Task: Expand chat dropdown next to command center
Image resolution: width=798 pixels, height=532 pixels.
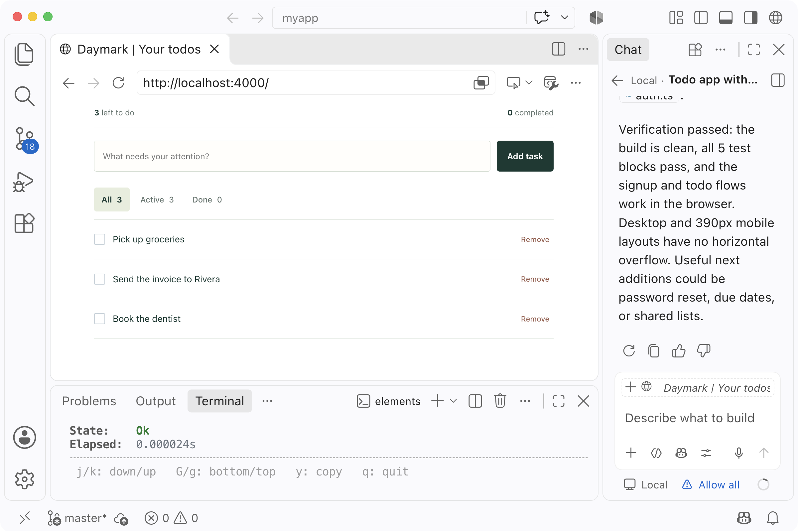Action: point(565,17)
